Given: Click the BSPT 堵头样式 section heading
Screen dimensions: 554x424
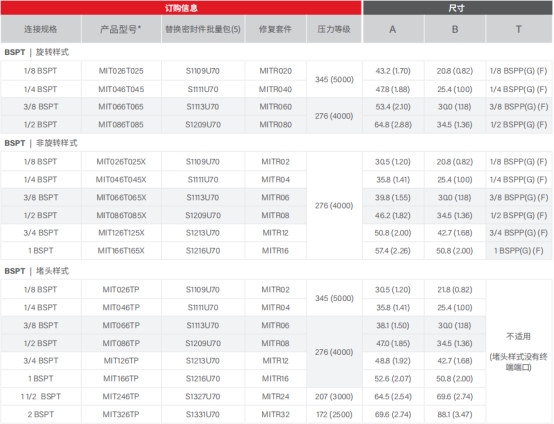Looking at the screenshot, I should (37, 271).
